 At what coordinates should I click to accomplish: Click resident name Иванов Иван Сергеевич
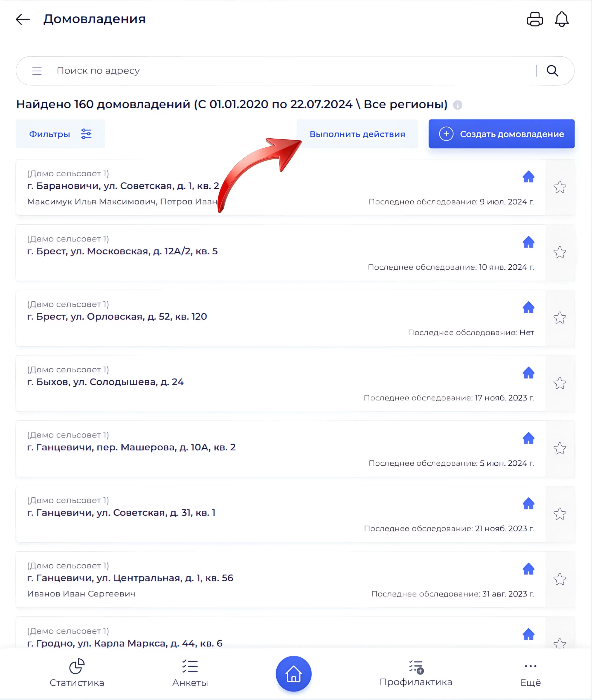tap(81, 594)
